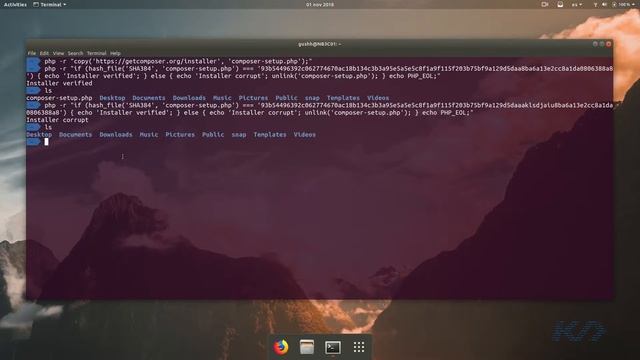Viewport: 640px width, 360px height.
Task: Click 'Desktop' in first ls listing
Action: pyautogui.click(x=112, y=98)
